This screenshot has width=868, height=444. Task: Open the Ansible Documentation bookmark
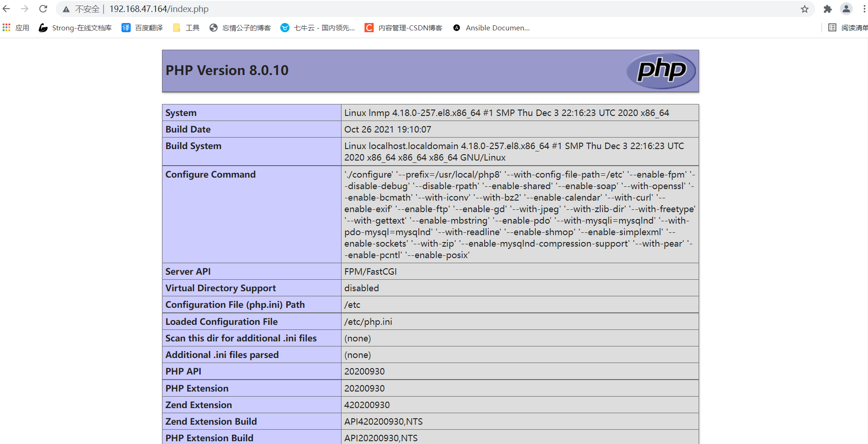[491, 28]
